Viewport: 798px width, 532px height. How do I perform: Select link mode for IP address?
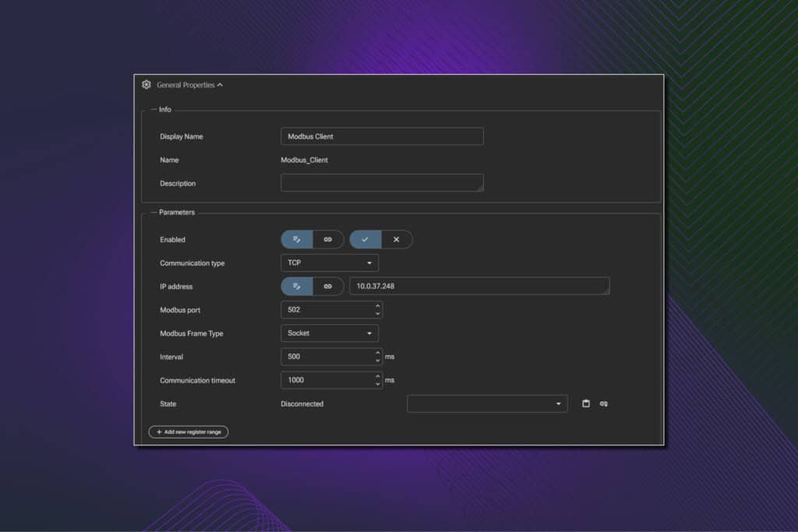328,287
